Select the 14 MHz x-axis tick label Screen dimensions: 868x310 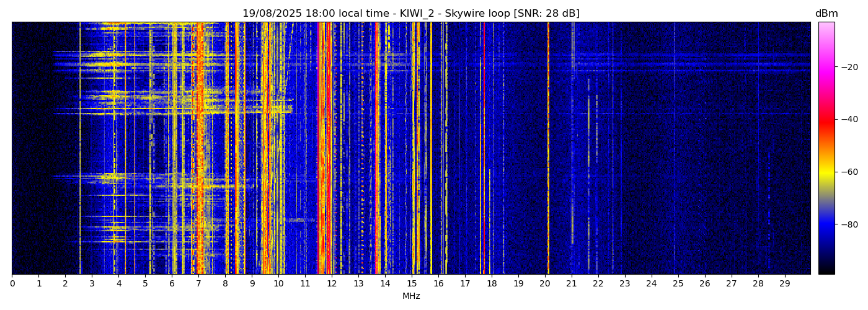(x=385, y=284)
